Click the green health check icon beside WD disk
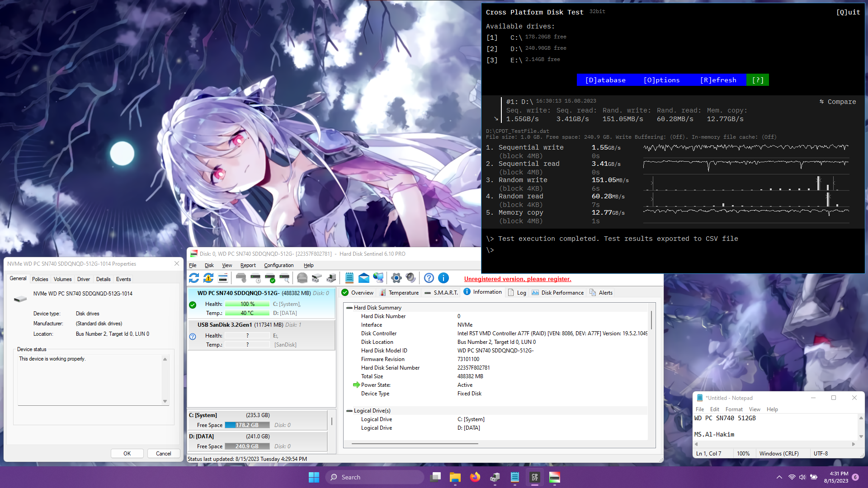 tap(193, 305)
